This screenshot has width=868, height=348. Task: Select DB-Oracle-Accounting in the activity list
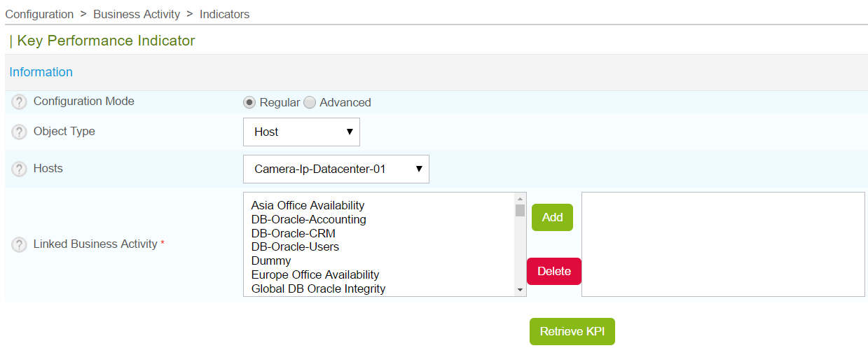(308, 219)
